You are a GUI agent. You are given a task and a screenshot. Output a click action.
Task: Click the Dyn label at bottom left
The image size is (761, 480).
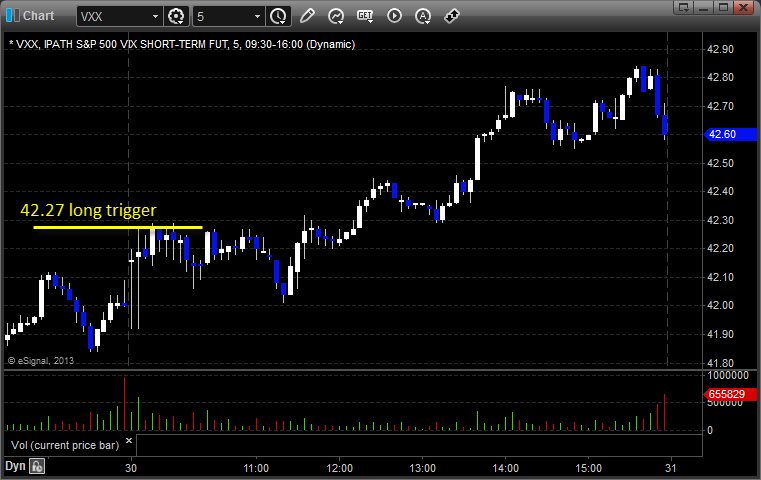tap(15, 466)
